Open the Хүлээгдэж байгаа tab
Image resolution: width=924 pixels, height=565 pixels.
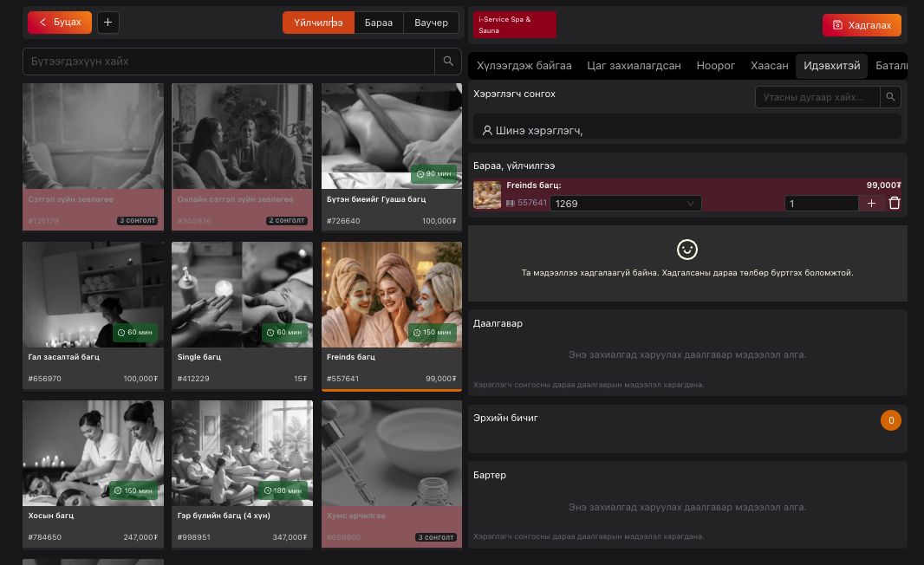[x=524, y=66]
